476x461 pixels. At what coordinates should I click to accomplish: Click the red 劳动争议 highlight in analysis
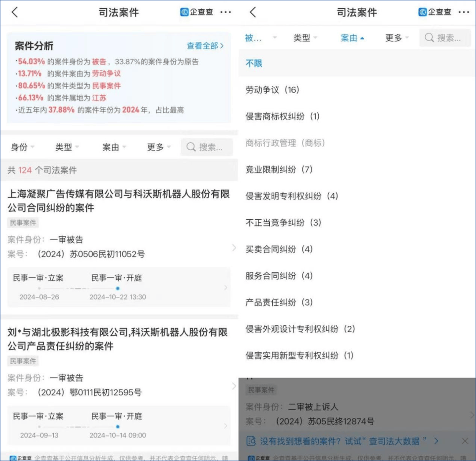click(106, 74)
